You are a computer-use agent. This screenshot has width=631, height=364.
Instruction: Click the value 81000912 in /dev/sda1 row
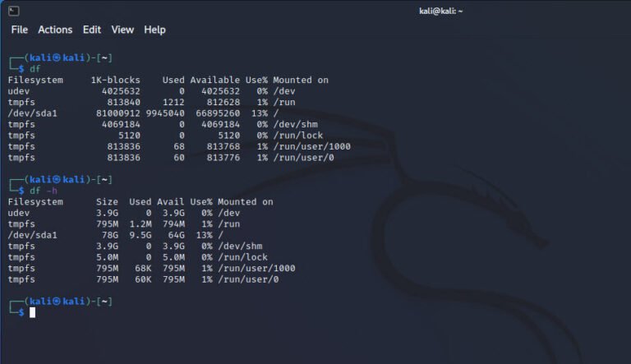pyautogui.click(x=118, y=113)
